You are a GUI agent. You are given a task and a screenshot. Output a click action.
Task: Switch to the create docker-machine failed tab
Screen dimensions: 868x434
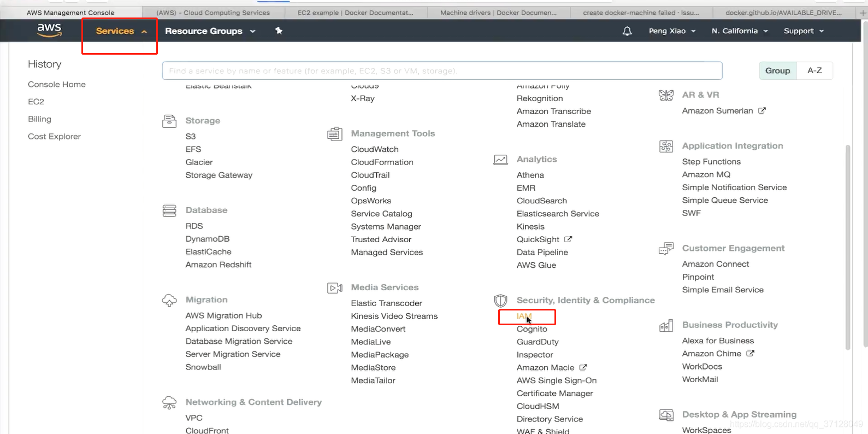pyautogui.click(x=641, y=13)
